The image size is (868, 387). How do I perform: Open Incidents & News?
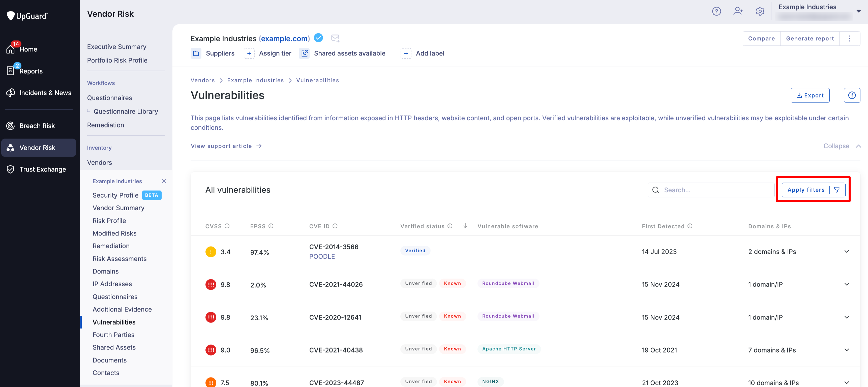(39, 93)
